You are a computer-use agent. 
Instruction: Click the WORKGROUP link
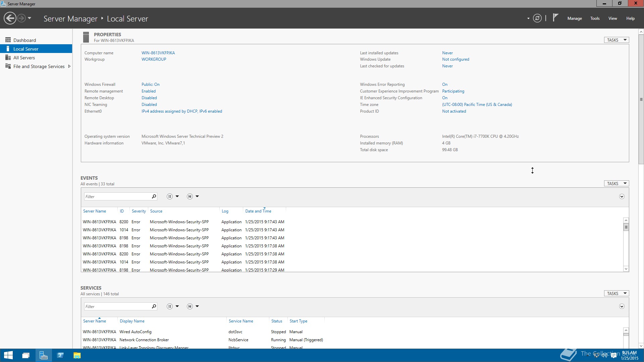pos(154,59)
